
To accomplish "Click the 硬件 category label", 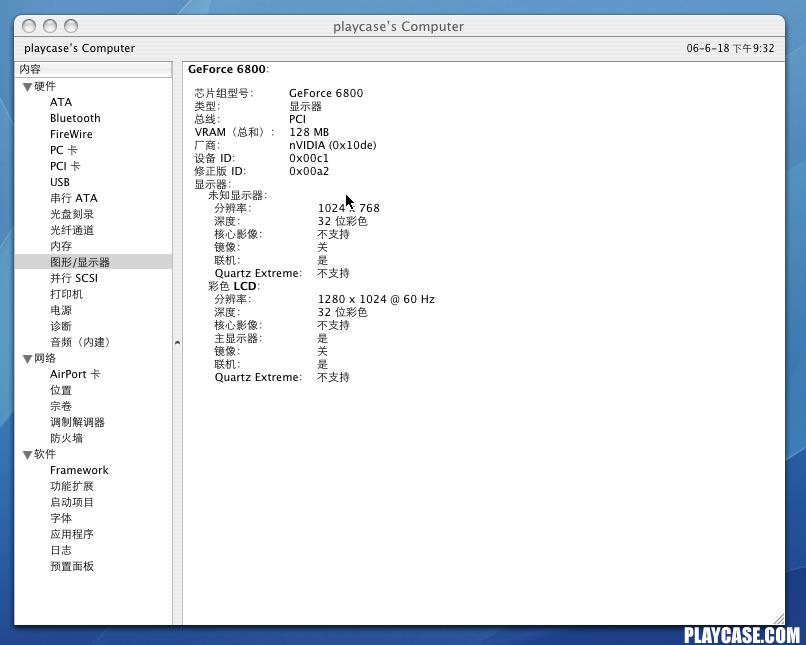I will point(45,86).
